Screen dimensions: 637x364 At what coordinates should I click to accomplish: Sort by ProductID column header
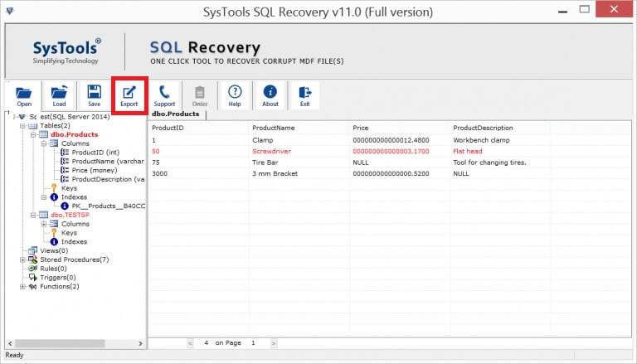pyautogui.click(x=168, y=128)
